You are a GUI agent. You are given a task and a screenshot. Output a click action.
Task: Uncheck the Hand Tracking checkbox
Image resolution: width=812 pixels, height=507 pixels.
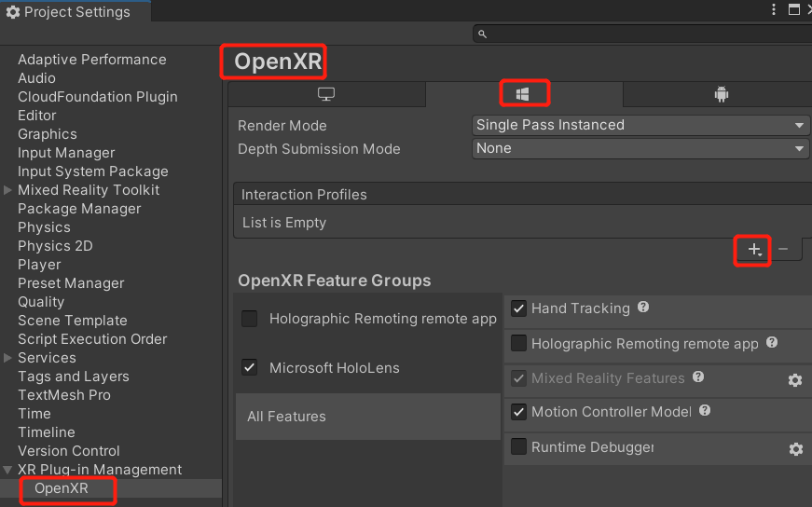(x=519, y=308)
